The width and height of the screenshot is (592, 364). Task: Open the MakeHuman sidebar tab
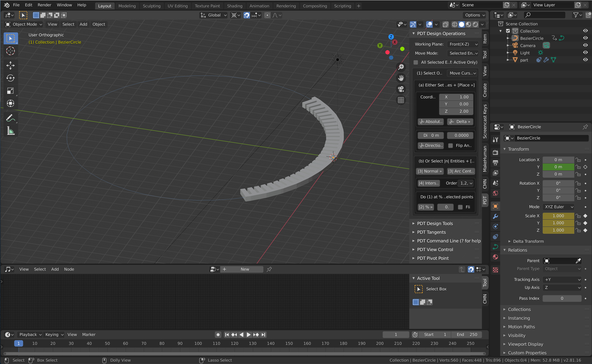click(485, 159)
